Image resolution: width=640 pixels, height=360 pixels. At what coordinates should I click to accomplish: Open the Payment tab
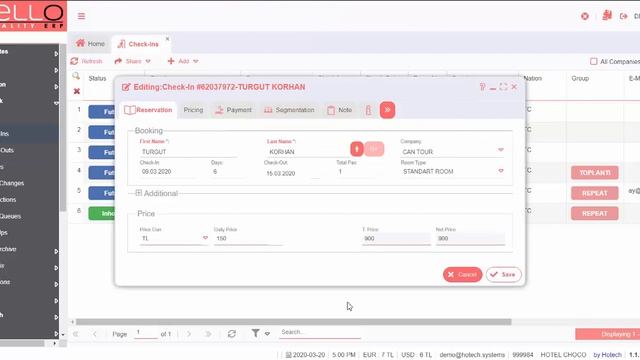[x=233, y=110]
